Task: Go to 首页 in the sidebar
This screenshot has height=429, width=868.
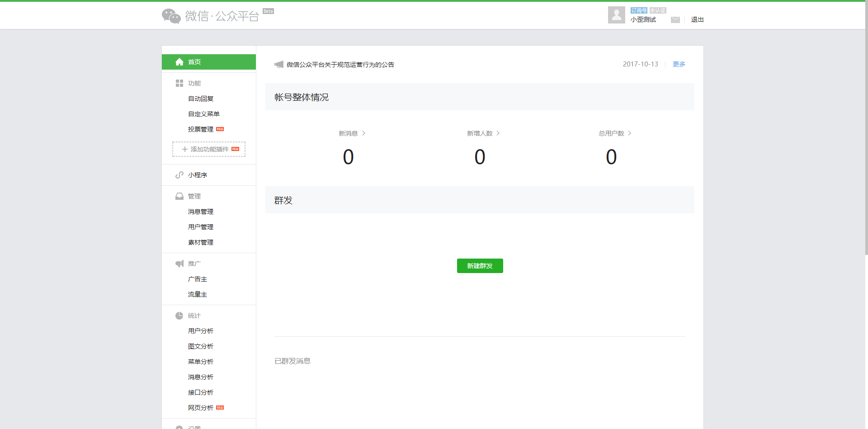Action: point(209,62)
